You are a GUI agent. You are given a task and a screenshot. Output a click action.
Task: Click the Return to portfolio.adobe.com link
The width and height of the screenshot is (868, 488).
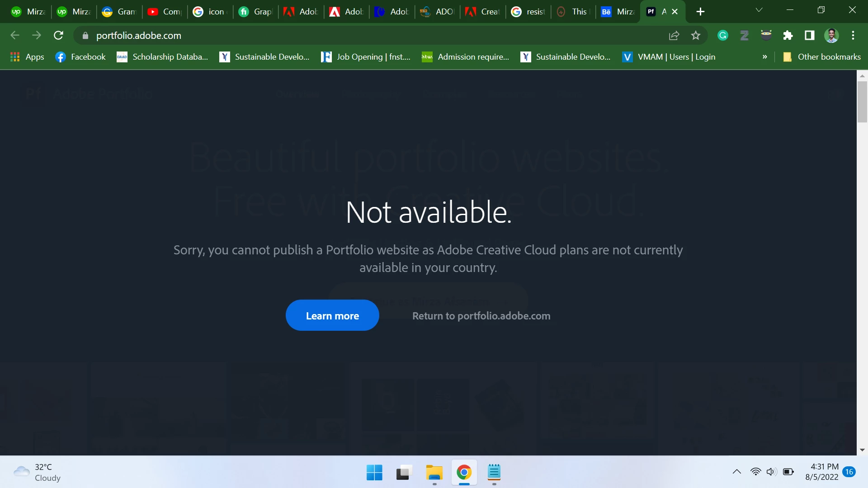tap(481, 316)
